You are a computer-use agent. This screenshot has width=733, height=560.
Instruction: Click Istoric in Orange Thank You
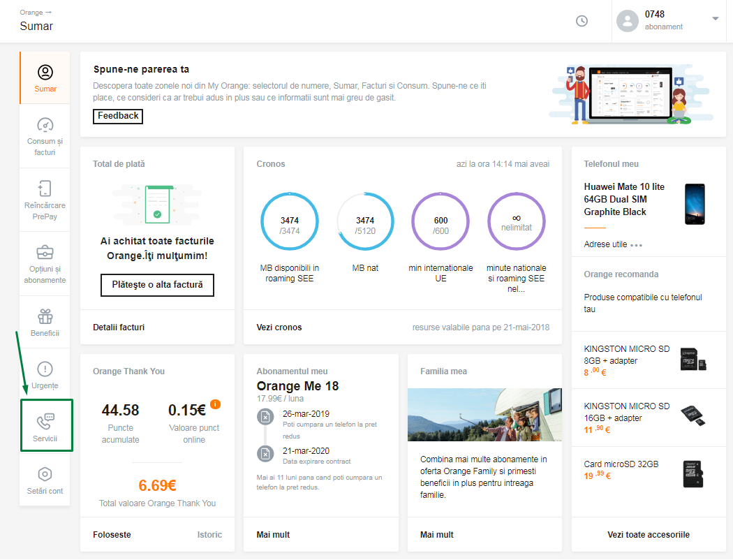pyautogui.click(x=209, y=535)
